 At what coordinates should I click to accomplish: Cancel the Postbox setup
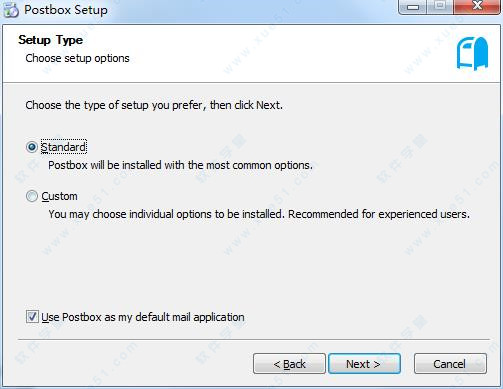pyautogui.click(x=450, y=364)
